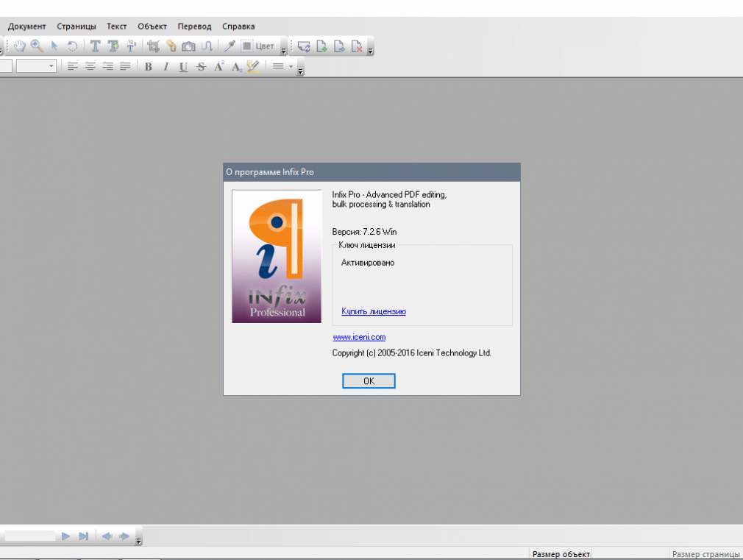Open the Документ menu
This screenshot has height=560, width=743.
coord(27,26)
